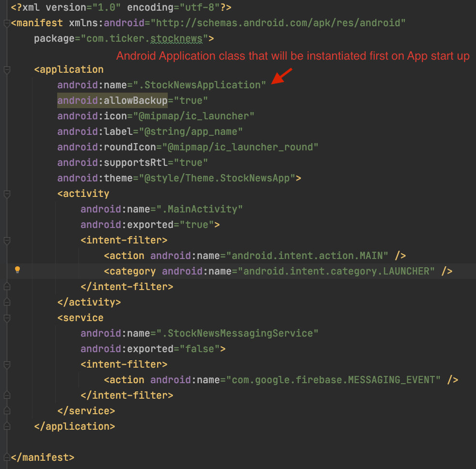Click the "@style/Theme.StockNewsApp" theme reference

tap(220, 178)
